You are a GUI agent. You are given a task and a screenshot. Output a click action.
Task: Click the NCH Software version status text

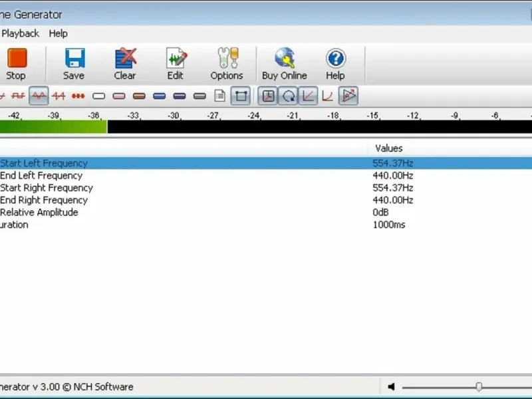66,387
